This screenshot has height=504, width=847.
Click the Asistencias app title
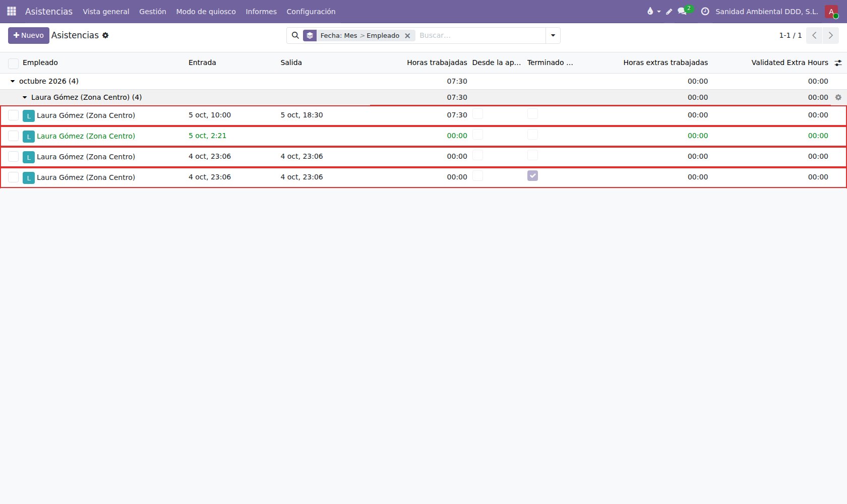pos(49,11)
